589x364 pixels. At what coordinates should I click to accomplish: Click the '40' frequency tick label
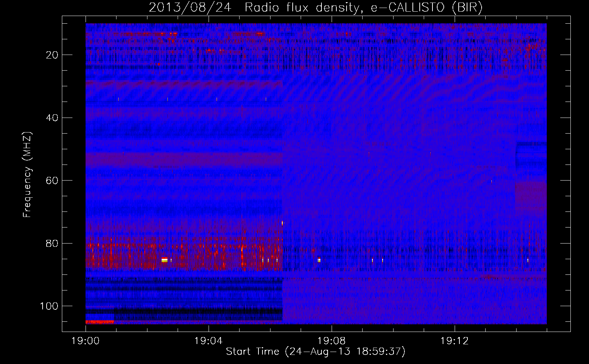[52, 118]
